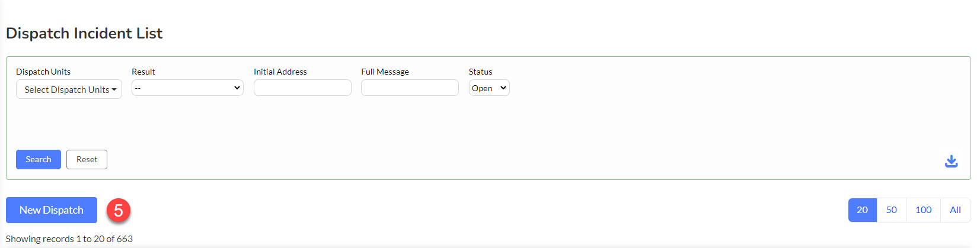Click the Result field label
The height and width of the screenshot is (248, 980).
tap(143, 72)
